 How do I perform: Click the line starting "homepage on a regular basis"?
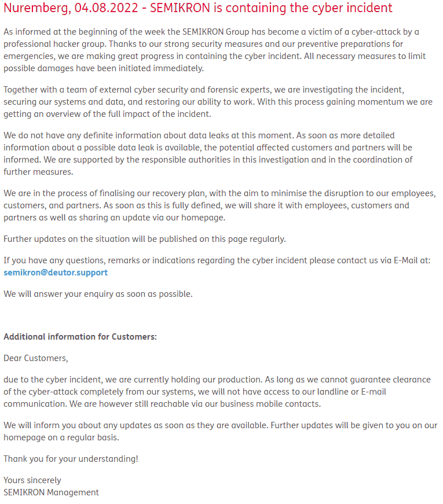coord(61,437)
